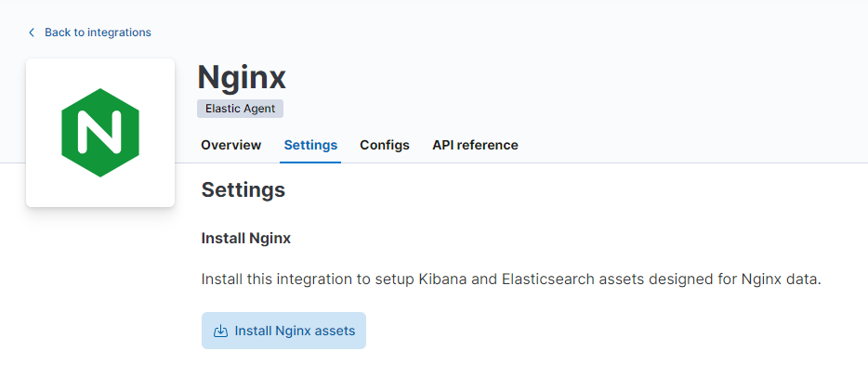Switch to the Configs tab
The height and width of the screenshot is (390, 868).
(385, 145)
